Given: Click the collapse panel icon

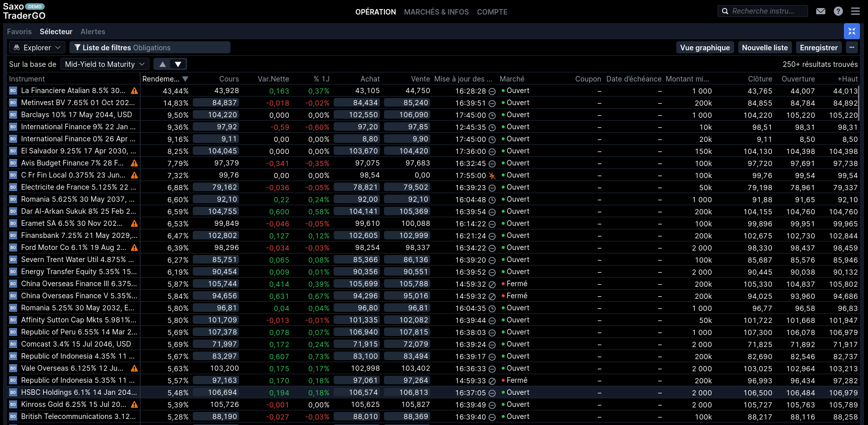Looking at the screenshot, I should click(852, 31).
